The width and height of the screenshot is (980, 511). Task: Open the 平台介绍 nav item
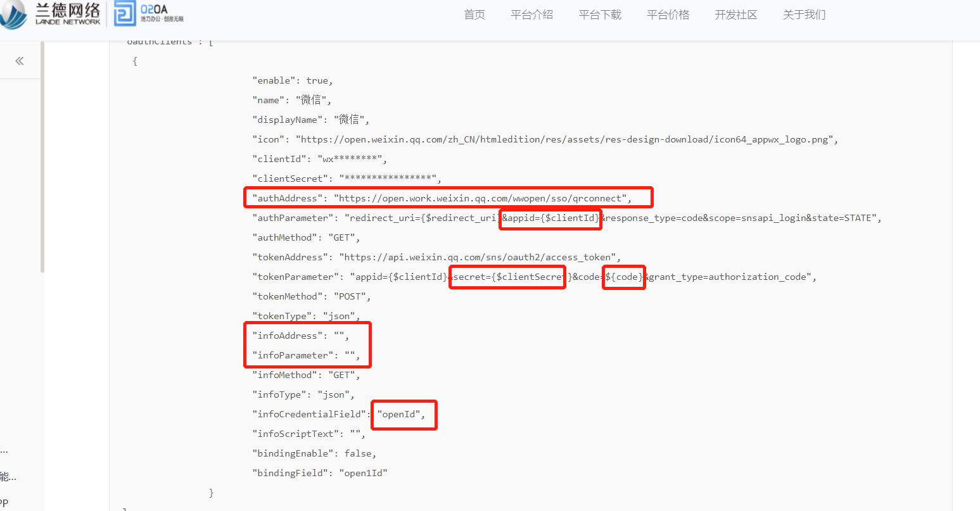click(x=532, y=15)
